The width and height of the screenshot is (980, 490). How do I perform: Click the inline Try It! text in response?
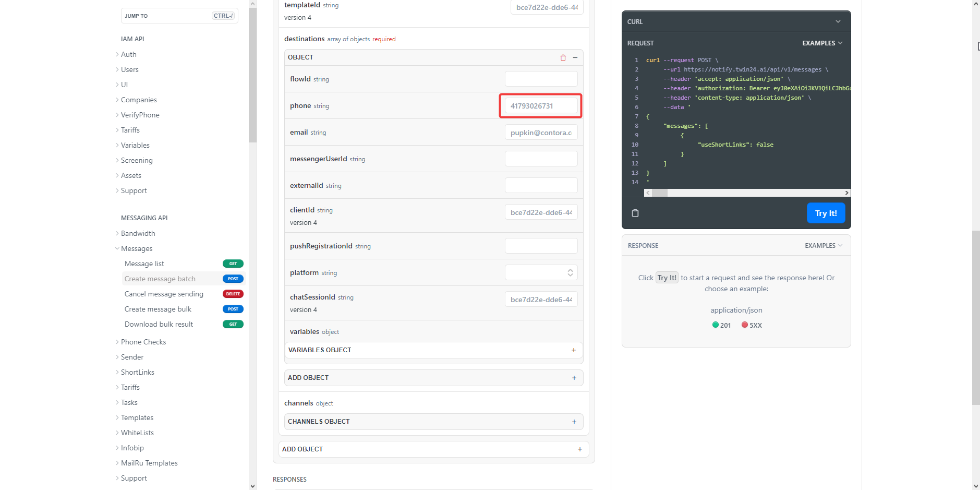point(667,278)
